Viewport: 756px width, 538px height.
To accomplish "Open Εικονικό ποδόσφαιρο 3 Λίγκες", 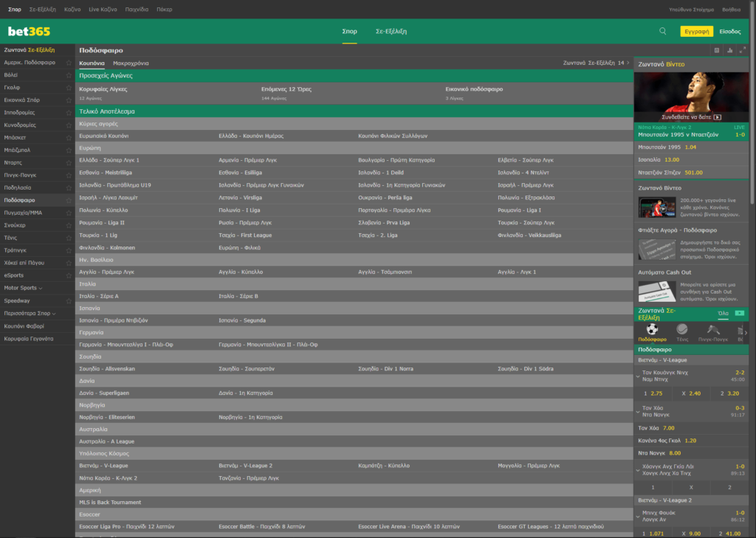I will pyautogui.click(x=474, y=93).
